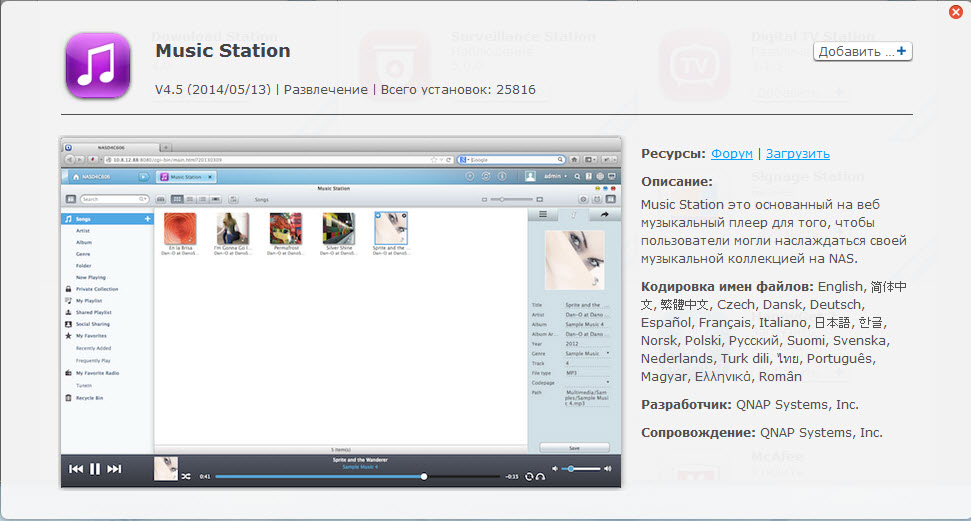Click the Pause button in preview player
Viewport: 971px width, 521px height.
(x=95, y=469)
